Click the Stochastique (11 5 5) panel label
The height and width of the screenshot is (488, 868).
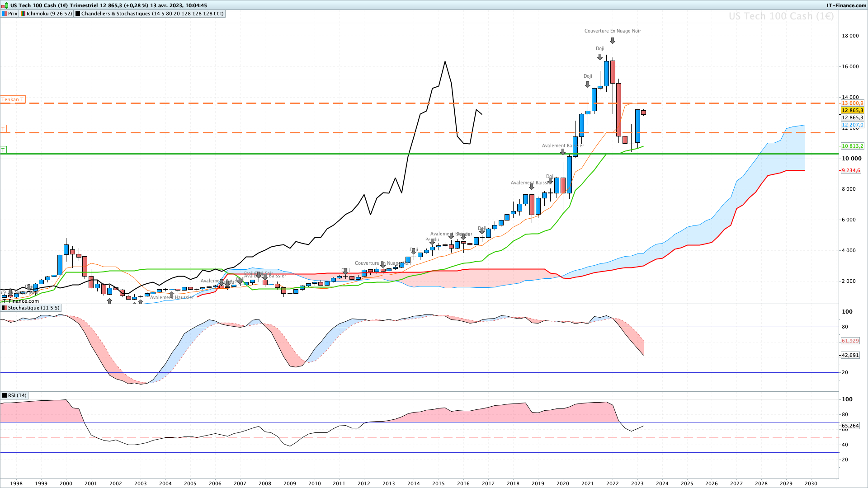coord(33,308)
